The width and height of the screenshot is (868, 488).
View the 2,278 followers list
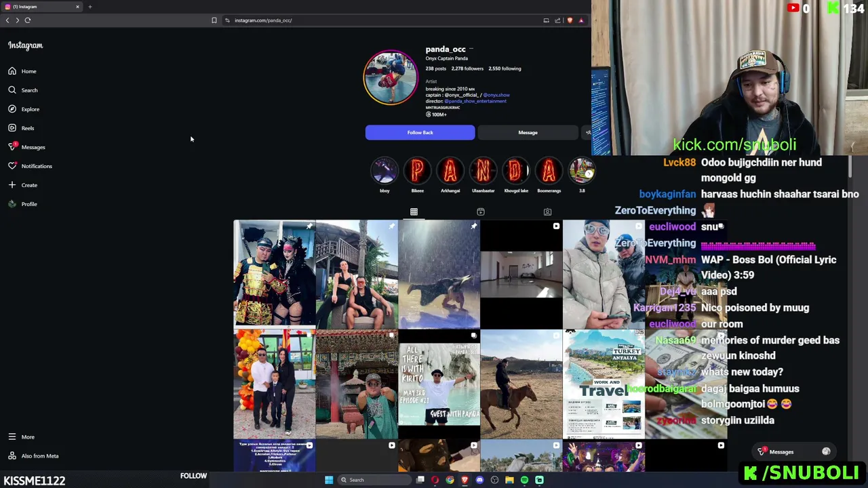tap(467, 68)
